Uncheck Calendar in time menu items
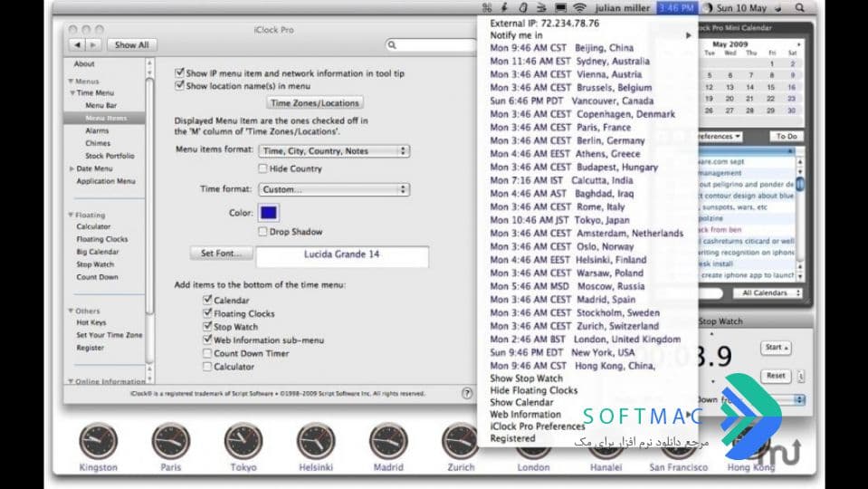The image size is (868, 489). point(207,300)
